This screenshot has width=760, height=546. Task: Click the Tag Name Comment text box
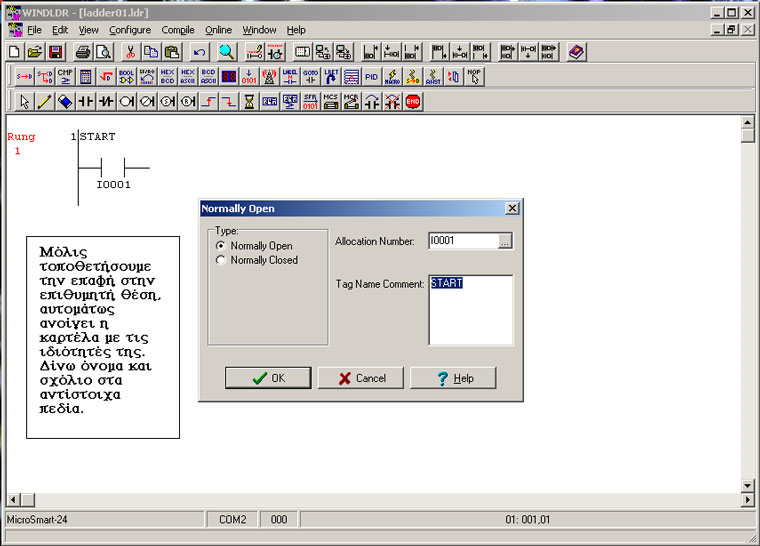click(x=470, y=310)
